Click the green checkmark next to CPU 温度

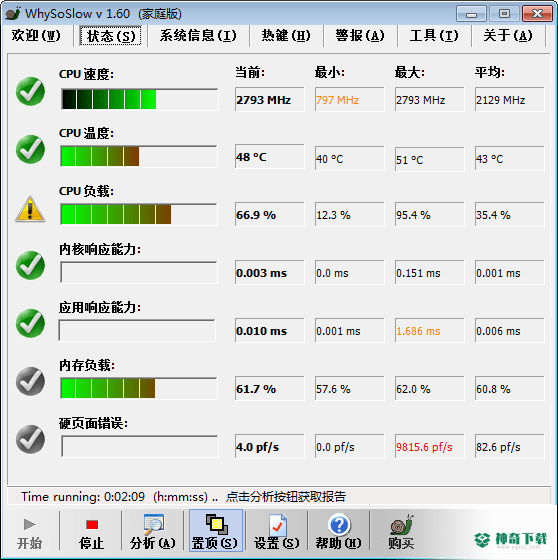click(x=30, y=149)
